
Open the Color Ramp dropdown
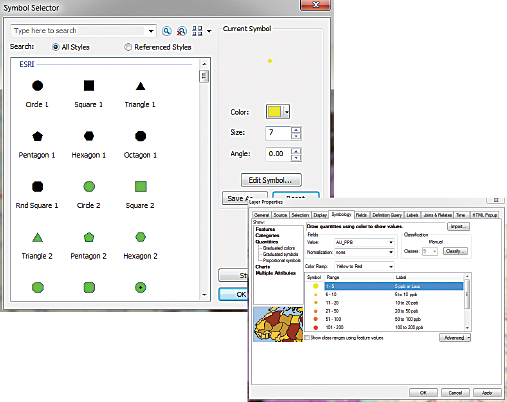(391, 266)
